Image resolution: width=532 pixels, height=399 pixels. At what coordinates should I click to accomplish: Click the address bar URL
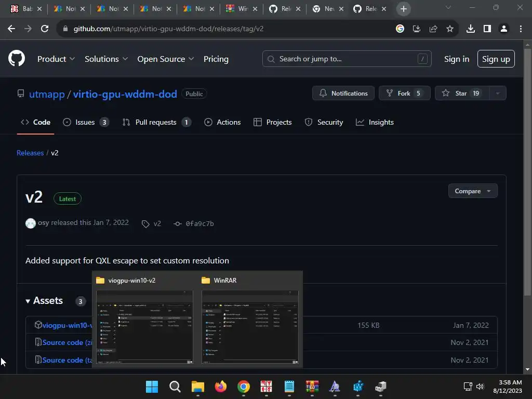click(x=169, y=29)
